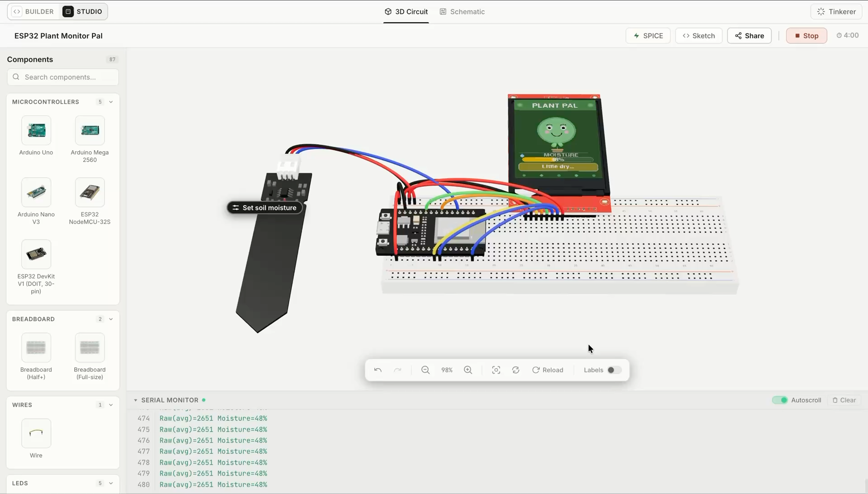Click the redo arrow in canvas toolbar
This screenshot has height=494, width=868.
397,370
